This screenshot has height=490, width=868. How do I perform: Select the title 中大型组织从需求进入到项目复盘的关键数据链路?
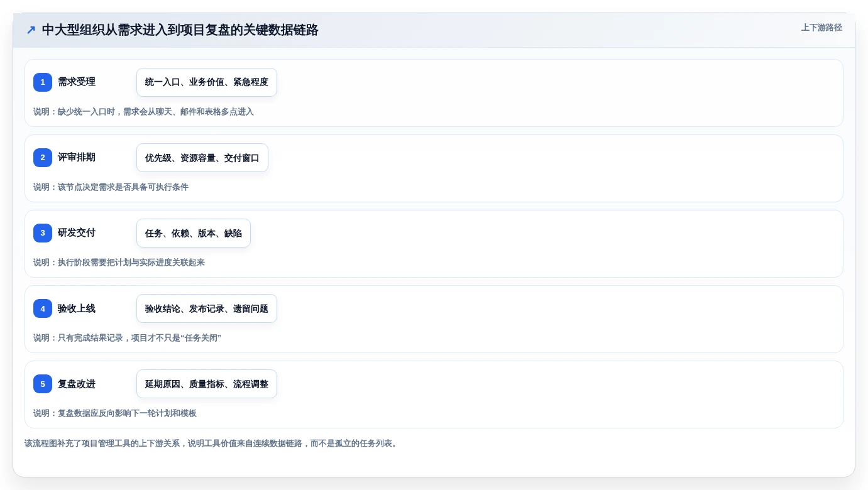coord(180,30)
